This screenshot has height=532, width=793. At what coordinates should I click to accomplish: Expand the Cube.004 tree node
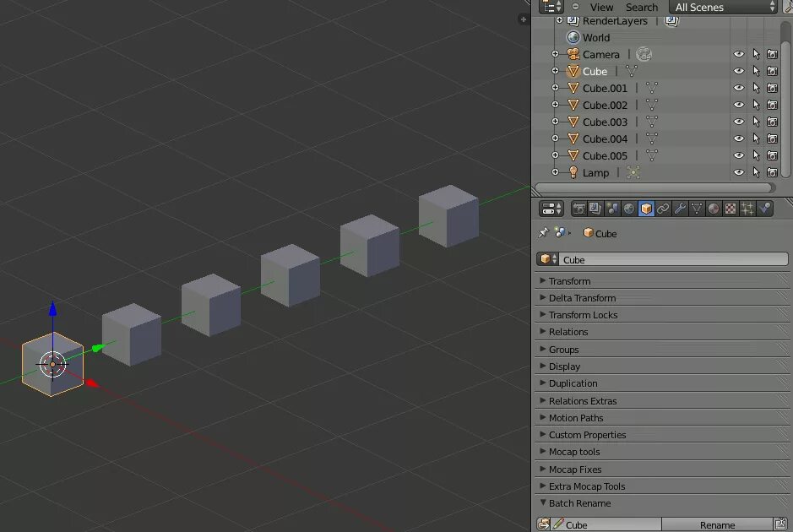pos(555,138)
